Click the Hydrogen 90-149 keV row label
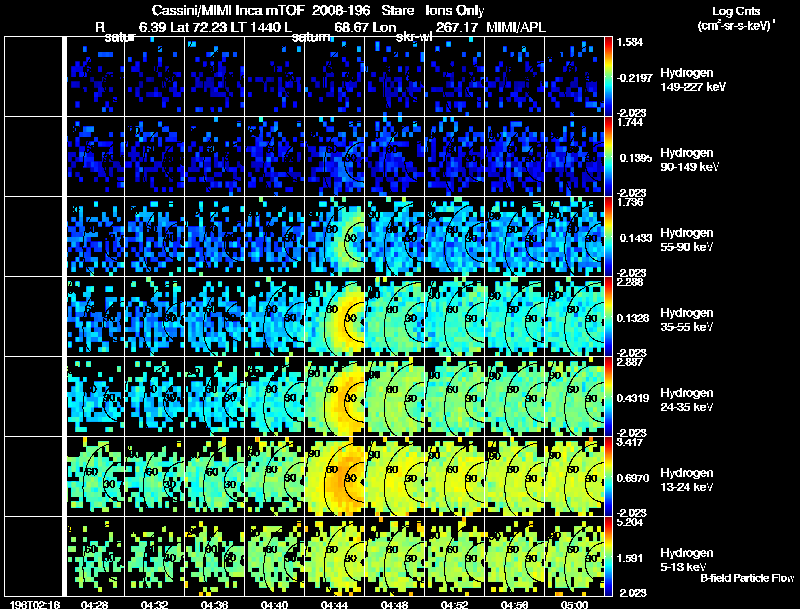 690,160
